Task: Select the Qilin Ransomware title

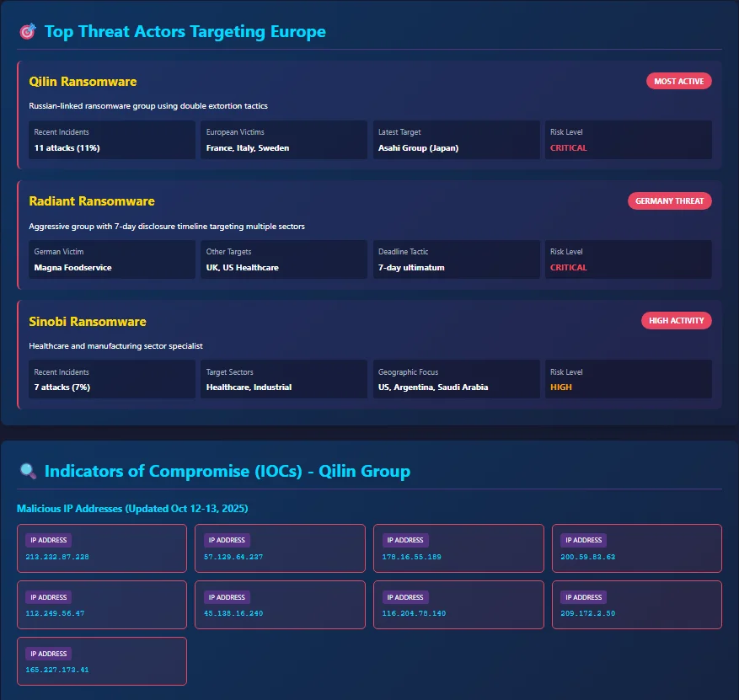Action: click(x=83, y=82)
